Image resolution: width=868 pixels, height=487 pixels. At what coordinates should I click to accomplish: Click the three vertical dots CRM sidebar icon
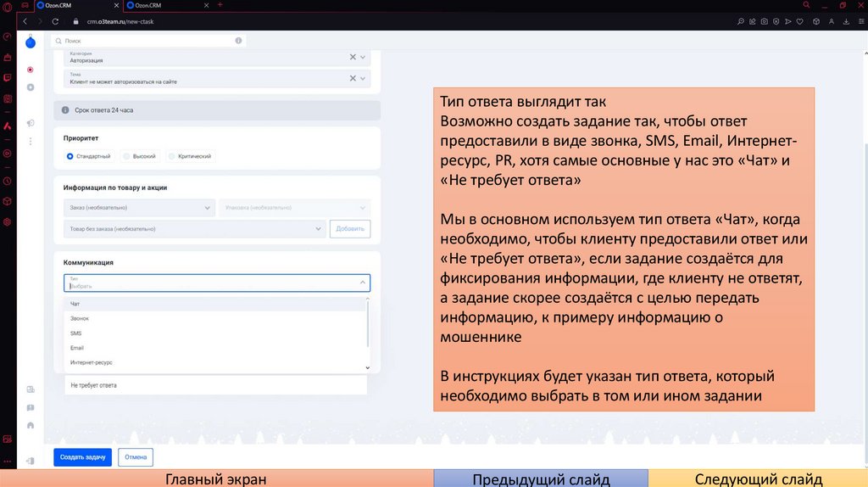(x=31, y=142)
